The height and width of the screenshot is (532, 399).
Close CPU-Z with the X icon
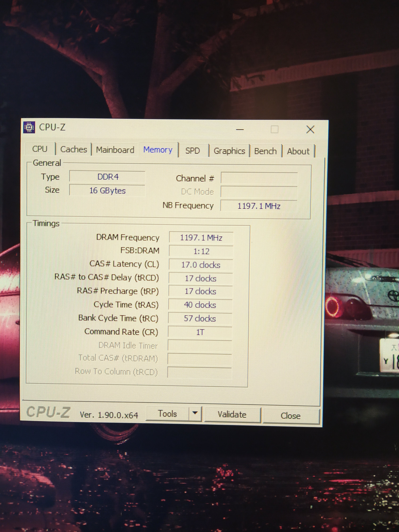(x=310, y=130)
